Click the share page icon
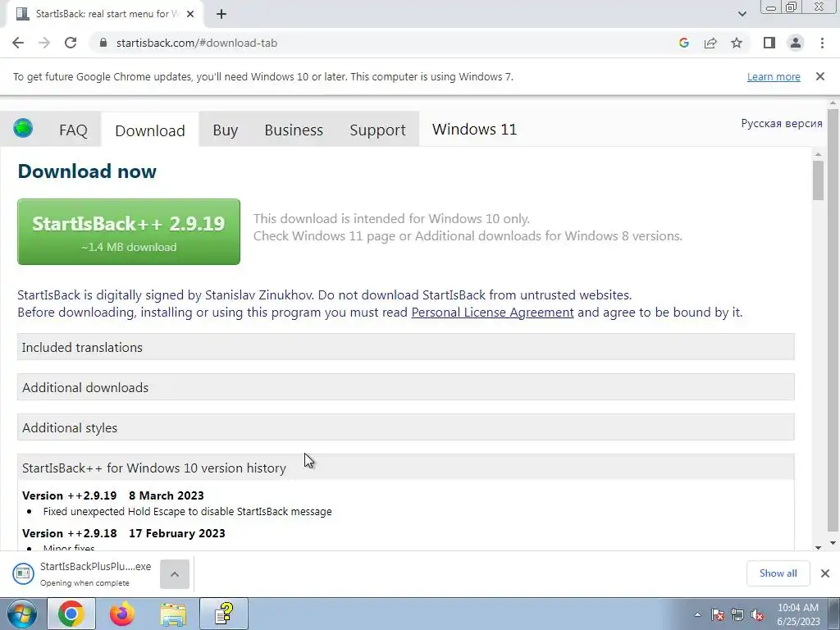840x630 pixels. tap(710, 43)
